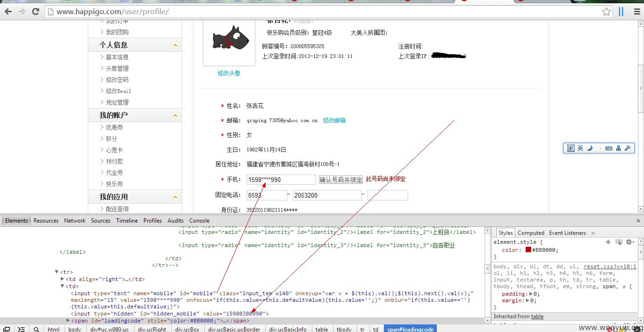Viewport: 644px width, 332px height.
Task: Close the DevTools panel with the X
Action: click(638, 220)
